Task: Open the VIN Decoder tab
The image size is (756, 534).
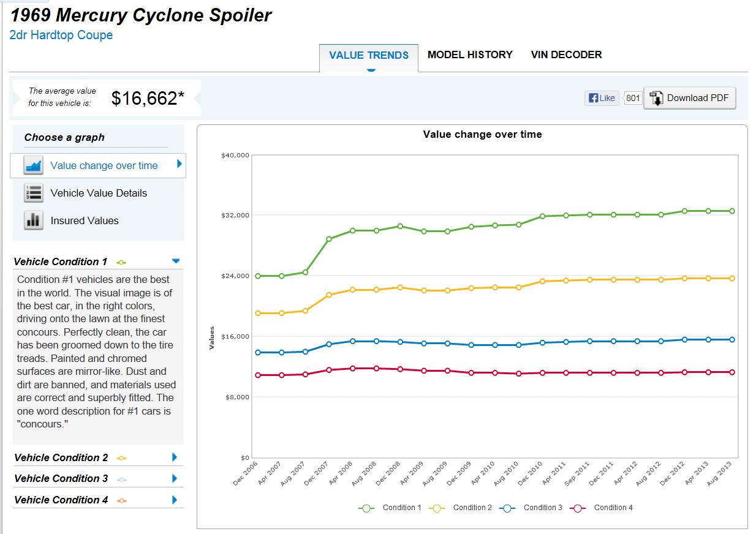Action: (x=566, y=55)
